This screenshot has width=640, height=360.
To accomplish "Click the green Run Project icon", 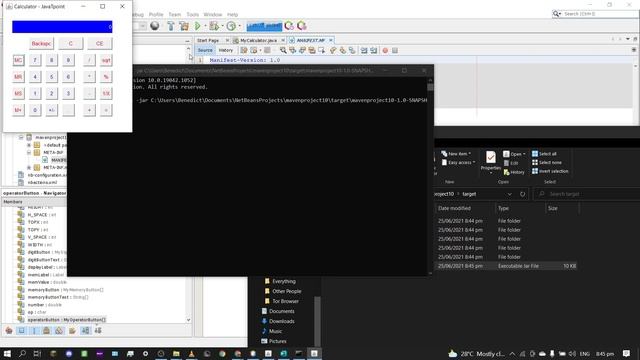I will pyautogui.click(x=198, y=26).
